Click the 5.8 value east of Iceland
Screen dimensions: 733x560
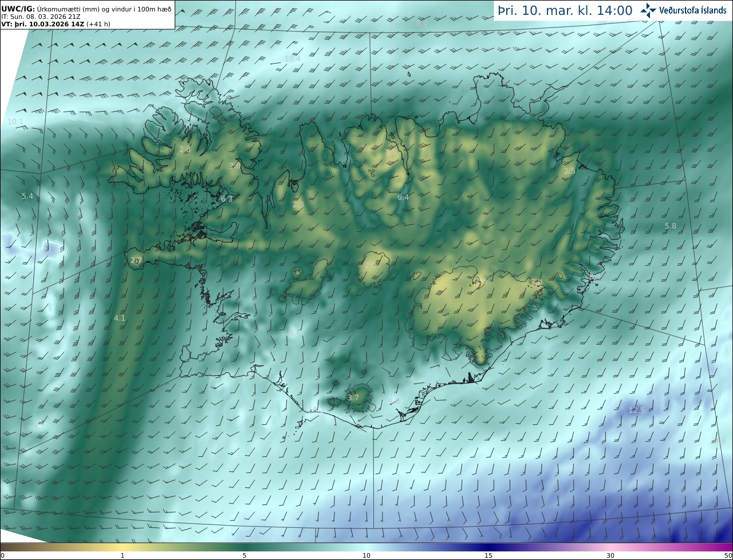670,226
